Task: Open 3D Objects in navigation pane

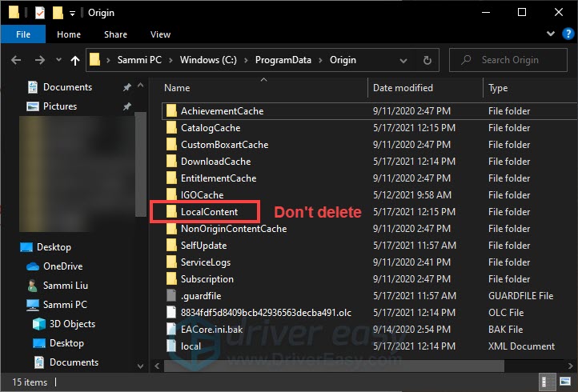Action: tap(72, 324)
